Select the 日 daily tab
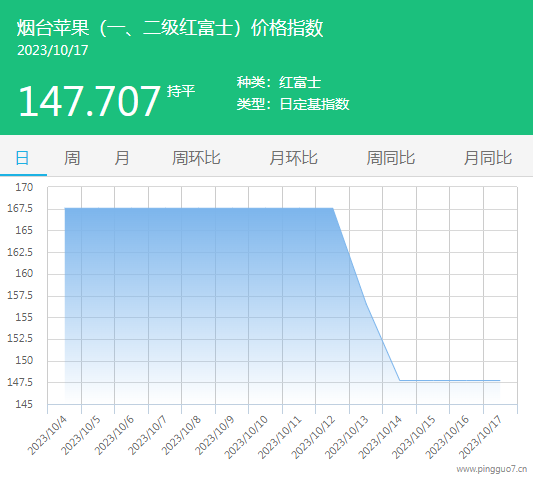533x481 pixels. pos(22,158)
